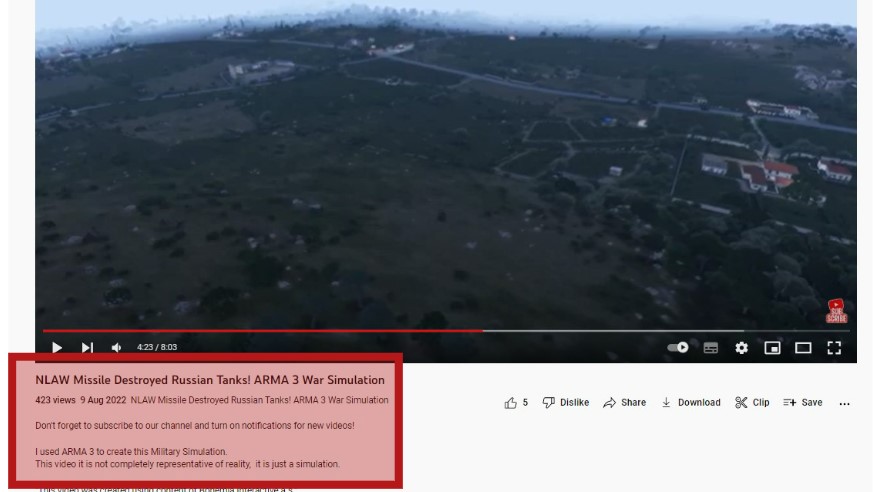Open the three-dot more actions menu
The height and width of the screenshot is (492, 876).
coord(844,403)
